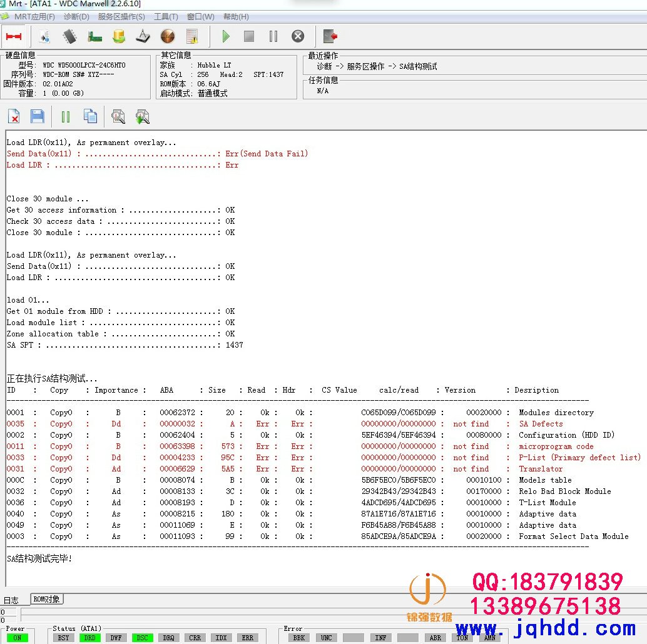Screen dimensions: 647x644
Task: Click the 'T-List Module' description
Action: click(548, 503)
